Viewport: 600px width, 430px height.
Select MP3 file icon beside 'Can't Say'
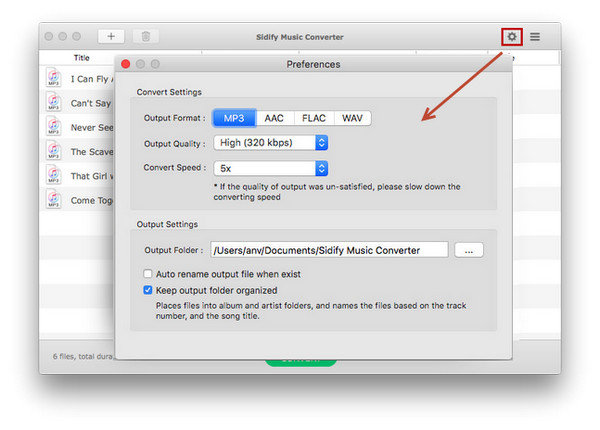pos(54,102)
